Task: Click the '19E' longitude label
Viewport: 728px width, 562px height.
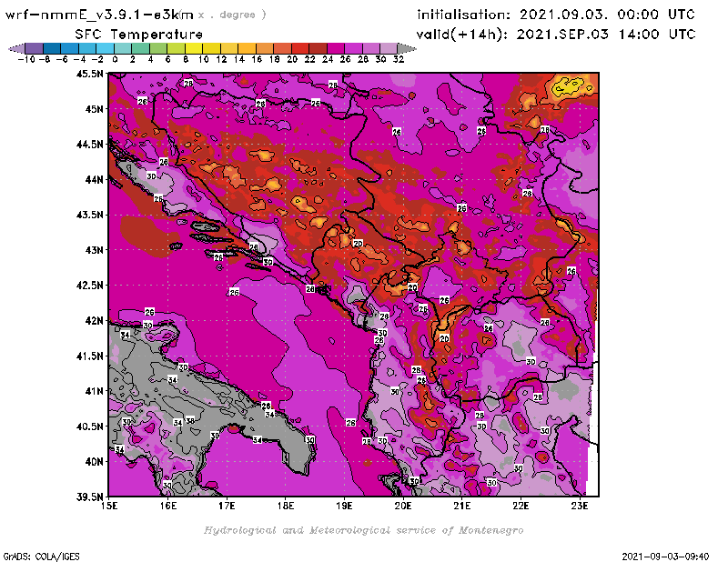Action: tap(345, 506)
